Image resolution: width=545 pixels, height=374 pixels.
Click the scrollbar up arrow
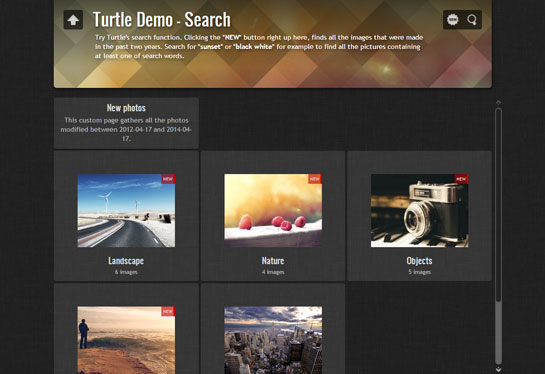coord(498,103)
